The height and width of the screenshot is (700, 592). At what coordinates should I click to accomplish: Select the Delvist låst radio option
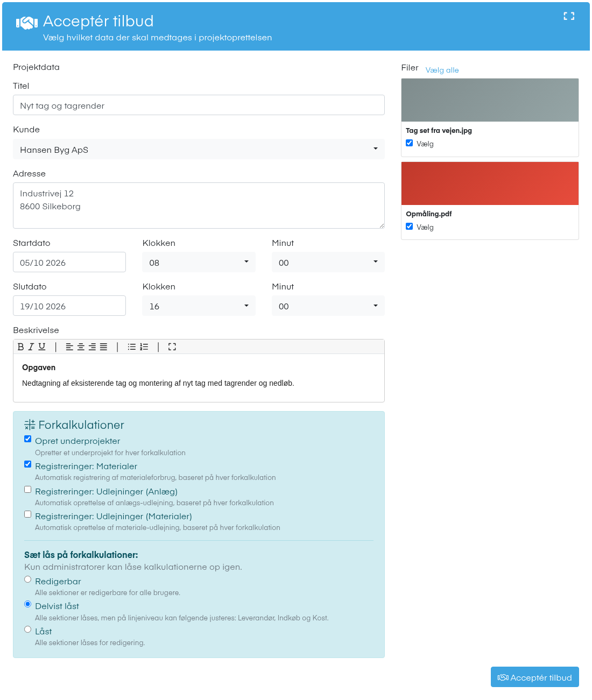tap(28, 604)
